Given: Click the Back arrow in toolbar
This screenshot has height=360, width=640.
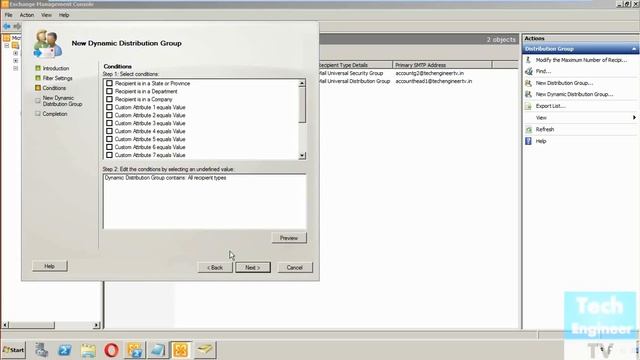Looking at the screenshot, I should 7,26.
